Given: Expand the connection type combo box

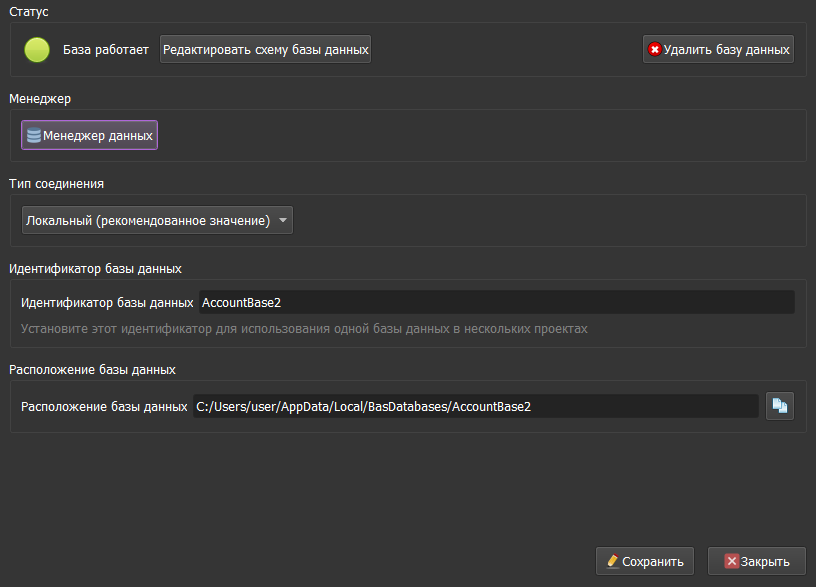Looking at the screenshot, I should (x=157, y=219).
